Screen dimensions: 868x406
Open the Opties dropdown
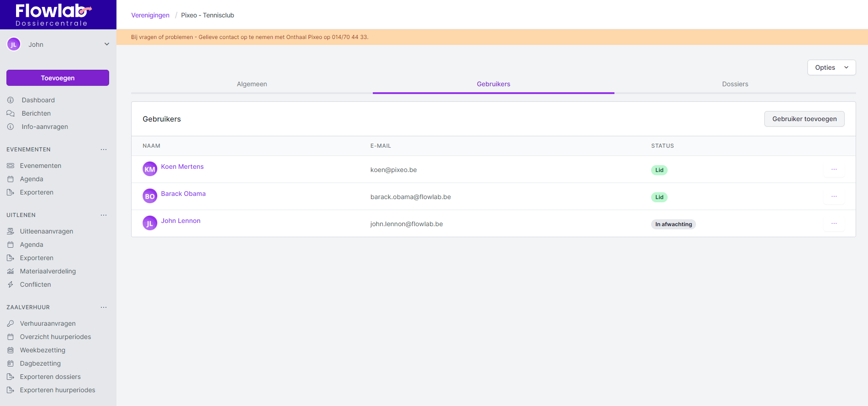pos(831,67)
